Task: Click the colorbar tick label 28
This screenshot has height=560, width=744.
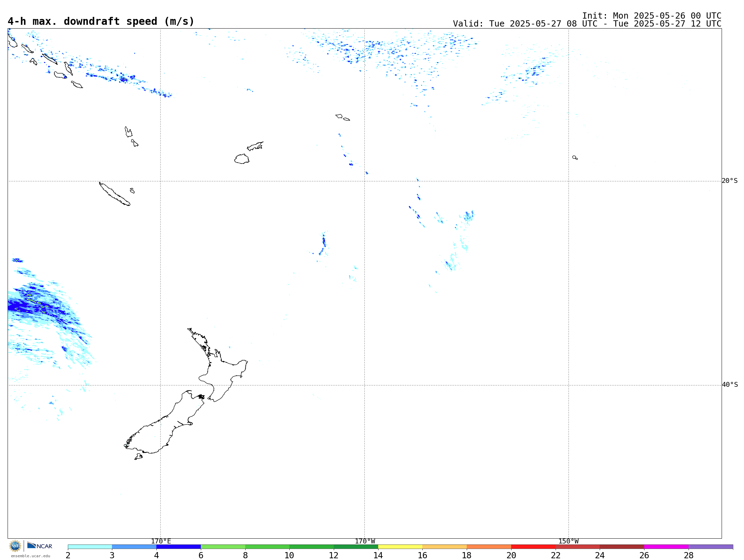Action: (x=689, y=555)
